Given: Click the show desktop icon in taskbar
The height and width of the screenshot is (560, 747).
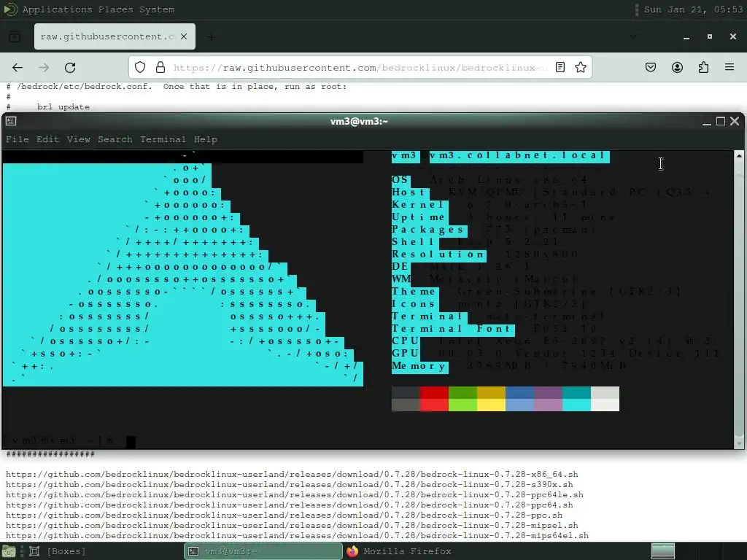Looking at the screenshot, I should 8,551.
